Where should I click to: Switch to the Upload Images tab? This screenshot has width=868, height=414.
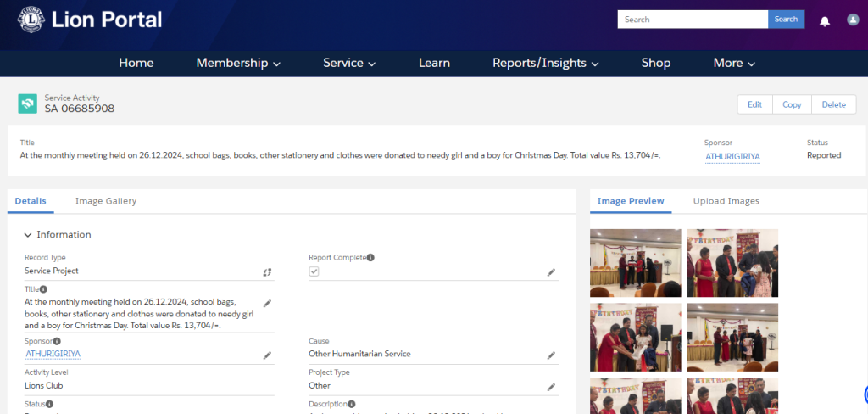[x=726, y=201]
